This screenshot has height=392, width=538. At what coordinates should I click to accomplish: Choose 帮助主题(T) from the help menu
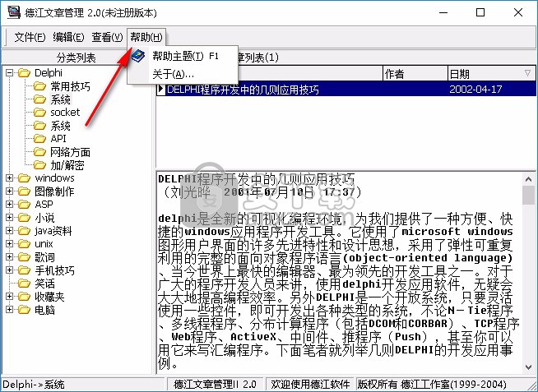(185, 56)
